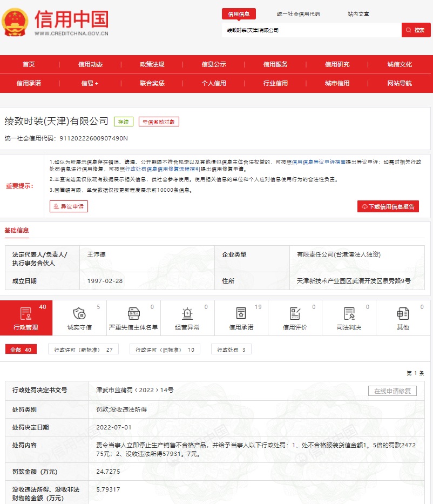The image size is (433, 504).
Task: Open the 城市信用 navigation item
Action: 337,83
